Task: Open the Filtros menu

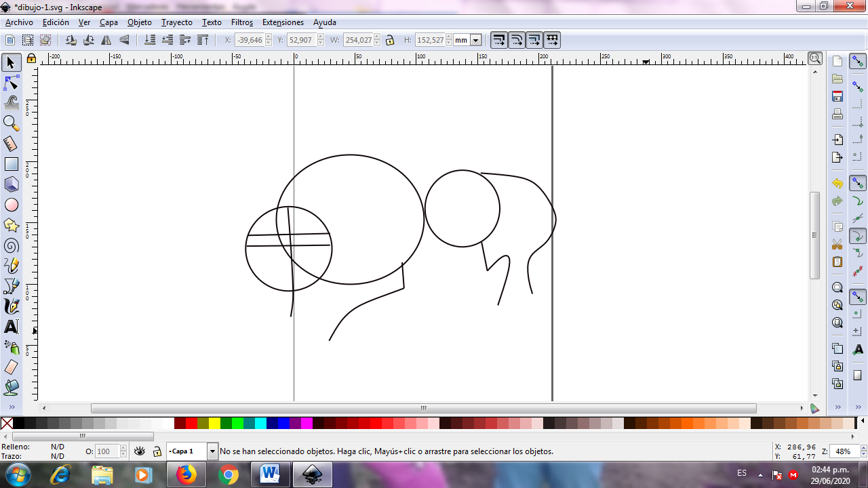Action: (242, 22)
